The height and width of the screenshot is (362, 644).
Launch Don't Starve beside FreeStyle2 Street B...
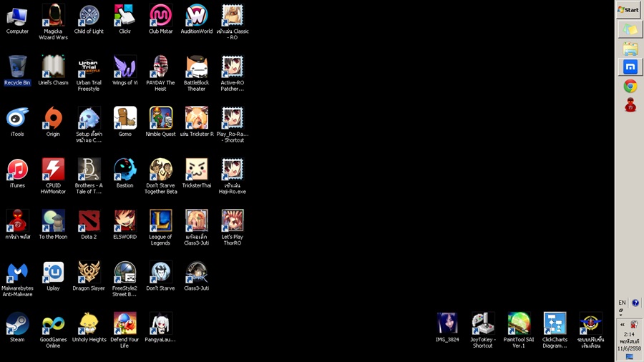pyautogui.click(x=160, y=276)
